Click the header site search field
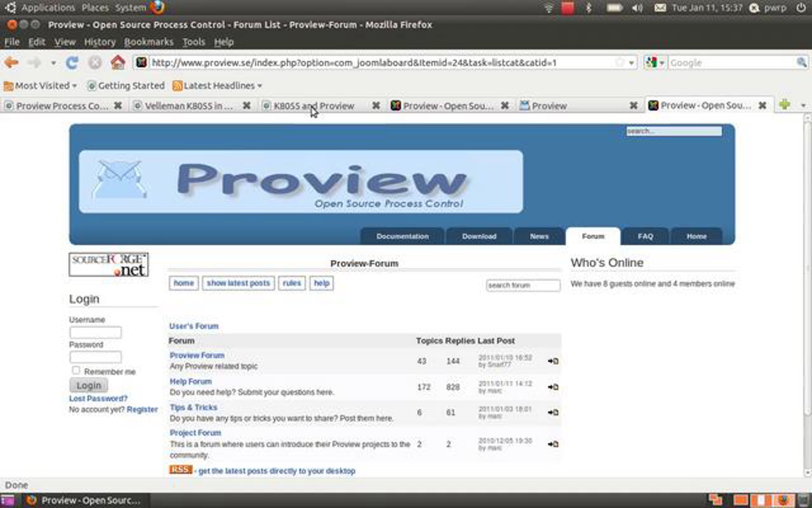The height and width of the screenshot is (508, 812). point(674,131)
